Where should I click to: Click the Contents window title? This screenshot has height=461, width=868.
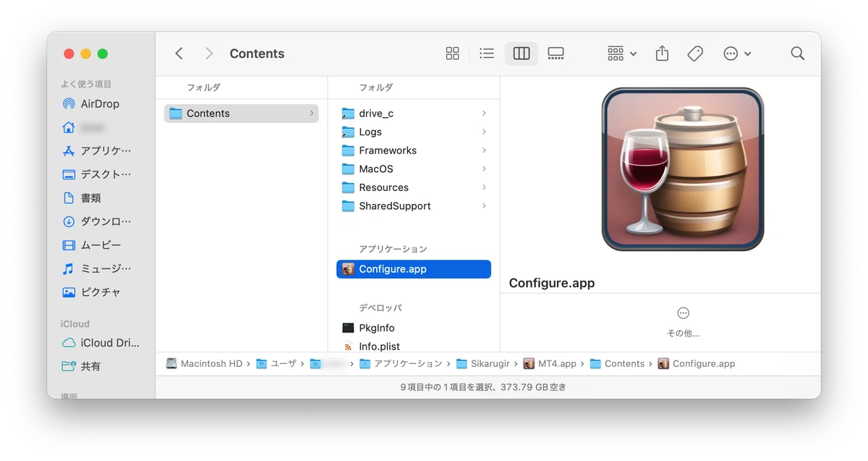tap(257, 54)
